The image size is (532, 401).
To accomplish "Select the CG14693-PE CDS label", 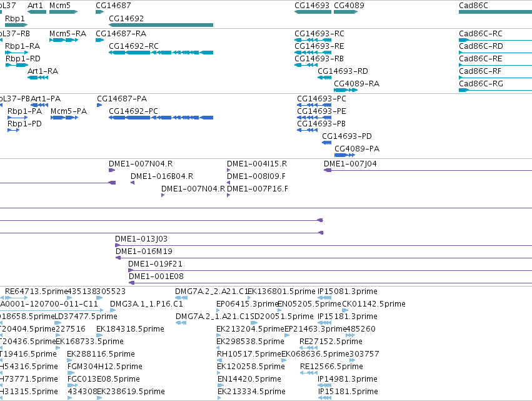I will (321, 111).
